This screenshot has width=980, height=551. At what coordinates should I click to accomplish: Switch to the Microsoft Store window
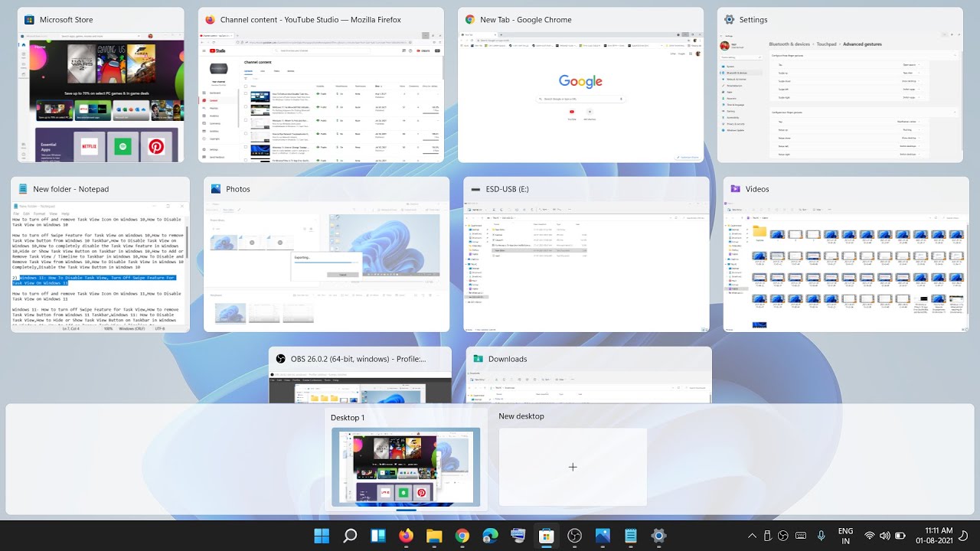(101, 85)
